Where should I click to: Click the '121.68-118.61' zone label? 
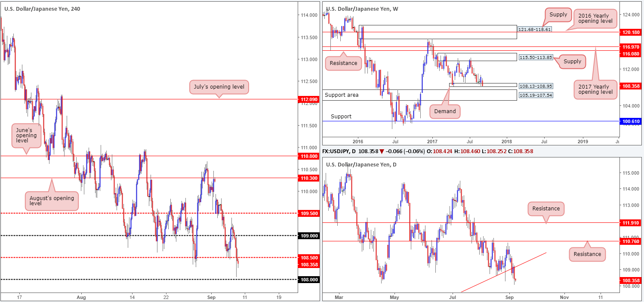tap(534, 29)
